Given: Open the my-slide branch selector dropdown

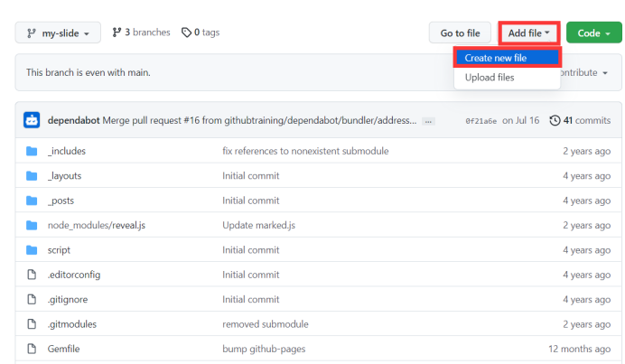Looking at the screenshot, I should point(58,33).
